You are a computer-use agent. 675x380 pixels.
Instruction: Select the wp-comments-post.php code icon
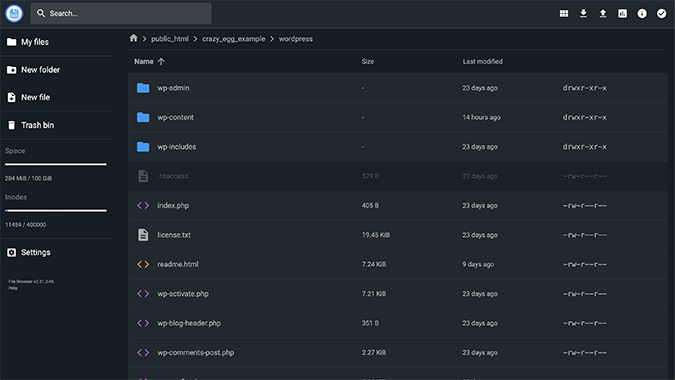[143, 352]
